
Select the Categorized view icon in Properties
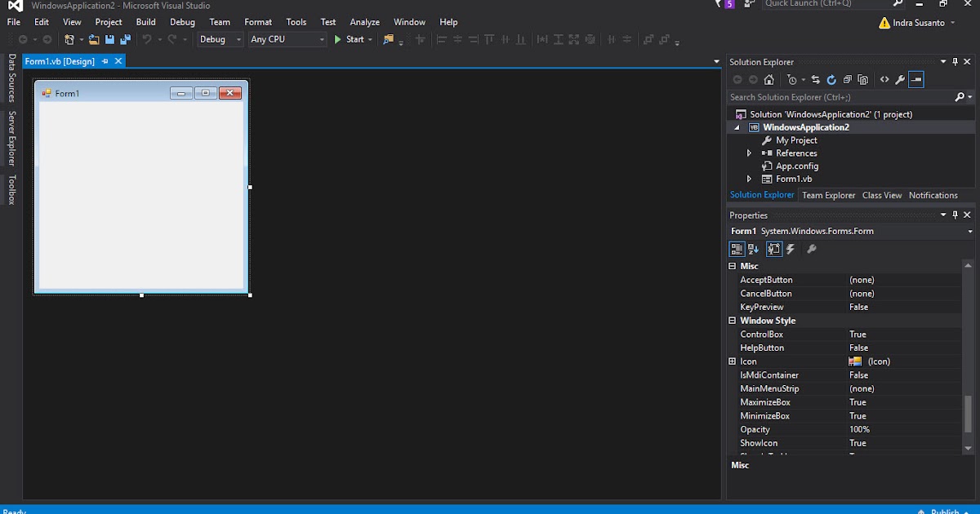[736, 249]
